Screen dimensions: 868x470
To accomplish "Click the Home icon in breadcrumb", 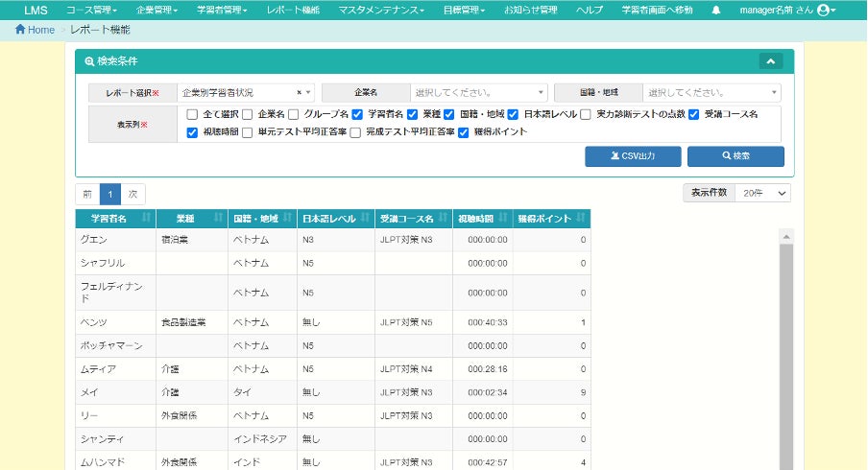I will click(21, 30).
